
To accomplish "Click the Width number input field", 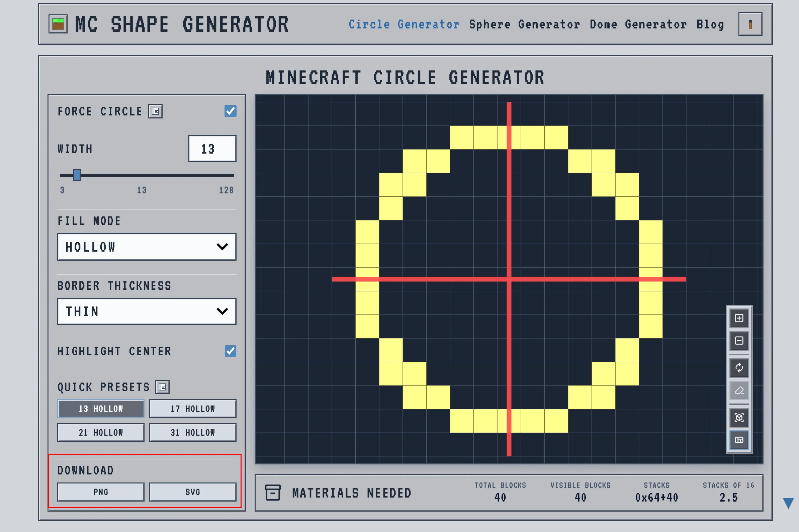I will tap(212, 149).
